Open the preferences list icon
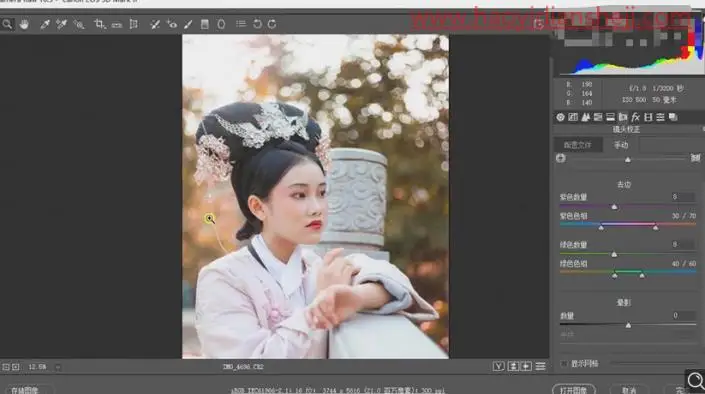Image resolution: width=705 pixels, height=394 pixels. point(241,23)
